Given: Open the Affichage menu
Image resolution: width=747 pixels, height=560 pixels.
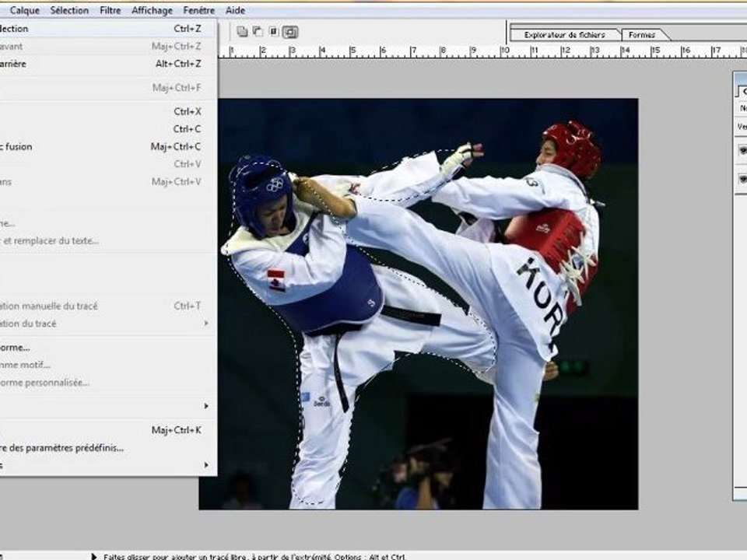Looking at the screenshot, I should click(x=152, y=10).
